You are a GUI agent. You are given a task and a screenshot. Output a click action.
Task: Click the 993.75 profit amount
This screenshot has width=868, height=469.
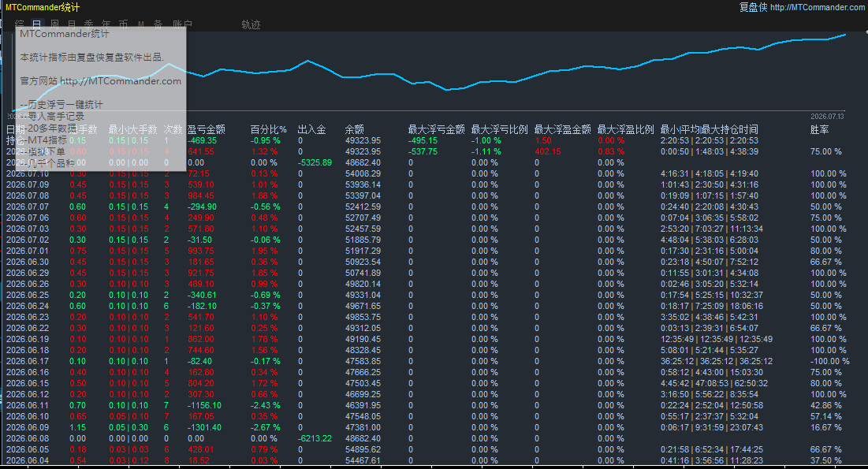click(x=201, y=251)
